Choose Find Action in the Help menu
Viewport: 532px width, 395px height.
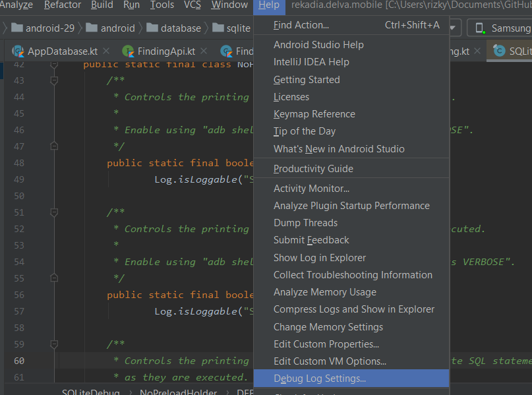[x=301, y=25]
